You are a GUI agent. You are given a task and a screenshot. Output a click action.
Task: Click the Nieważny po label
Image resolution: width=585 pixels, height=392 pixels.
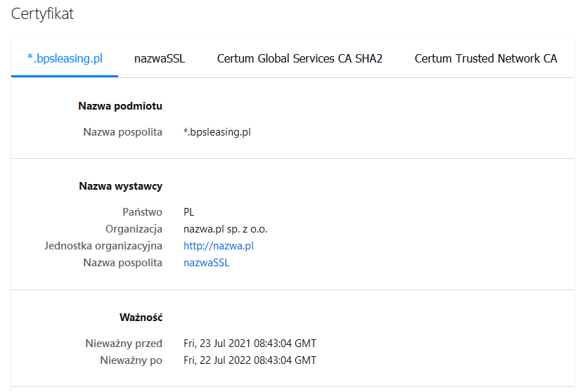tap(131, 360)
